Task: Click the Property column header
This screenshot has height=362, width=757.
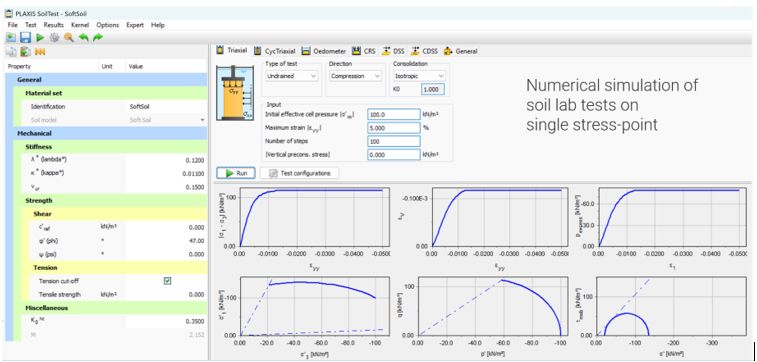Action: pos(52,67)
